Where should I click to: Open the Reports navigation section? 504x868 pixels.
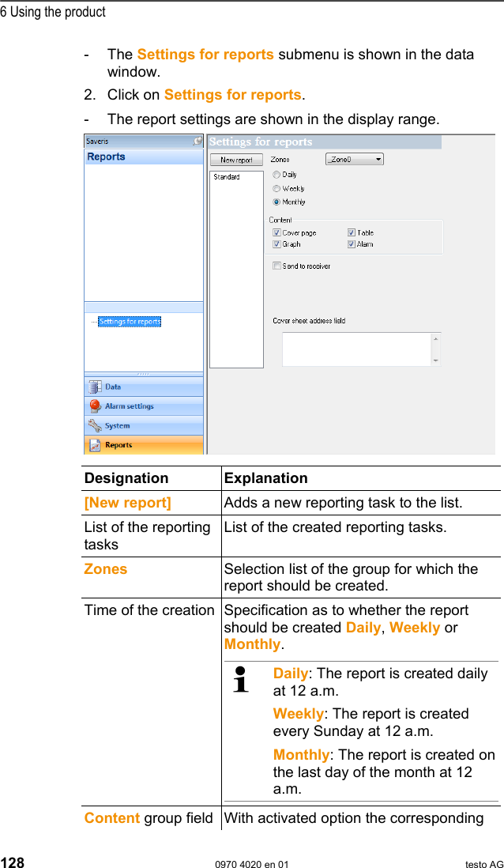pos(144,445)
